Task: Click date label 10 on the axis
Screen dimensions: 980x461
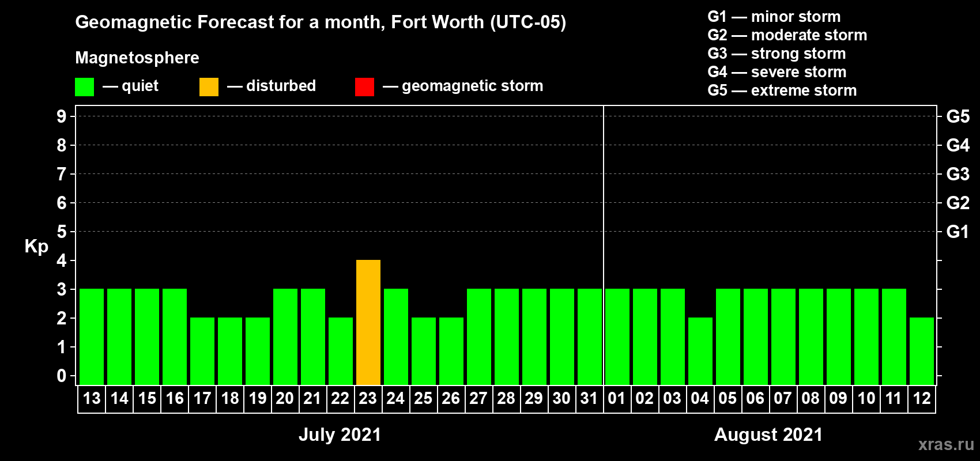Action: coord(866,399)
